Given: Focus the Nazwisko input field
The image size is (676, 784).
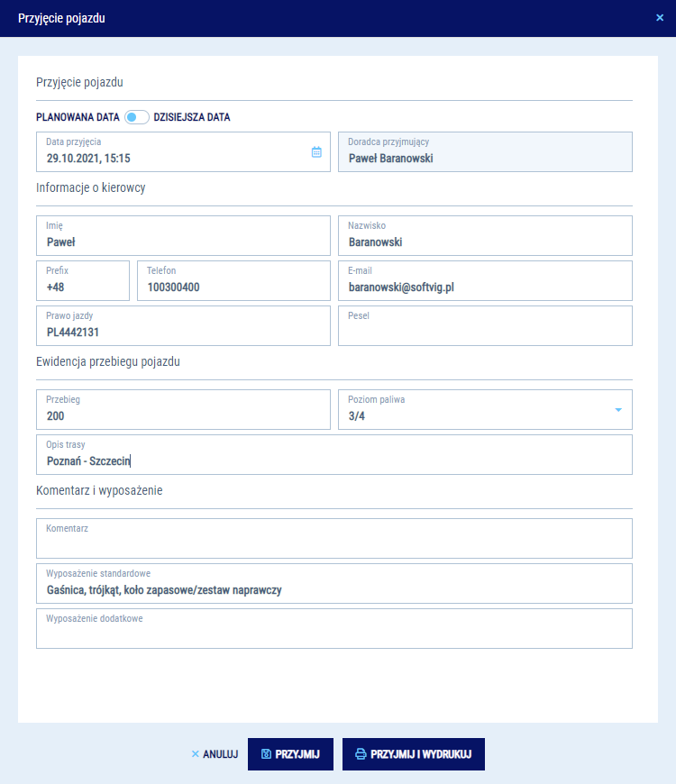Looking at the screenshot, I should click(x=485, y=236).
